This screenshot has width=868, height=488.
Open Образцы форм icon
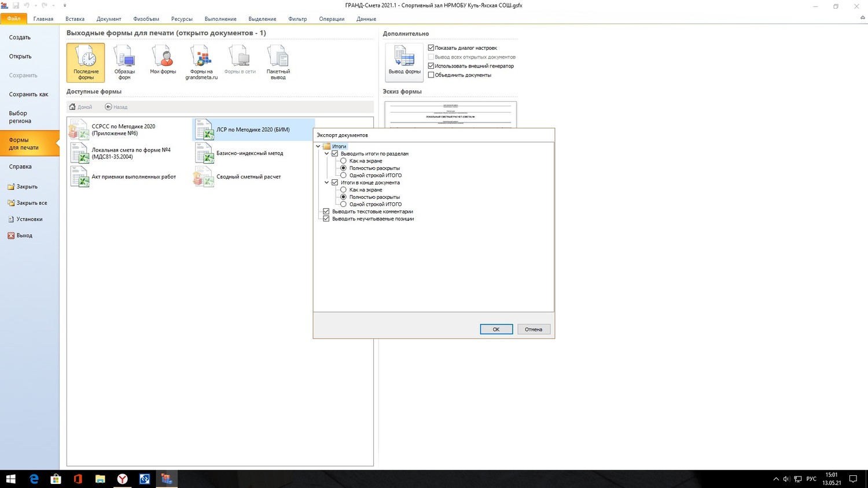(x=124, y=62)
